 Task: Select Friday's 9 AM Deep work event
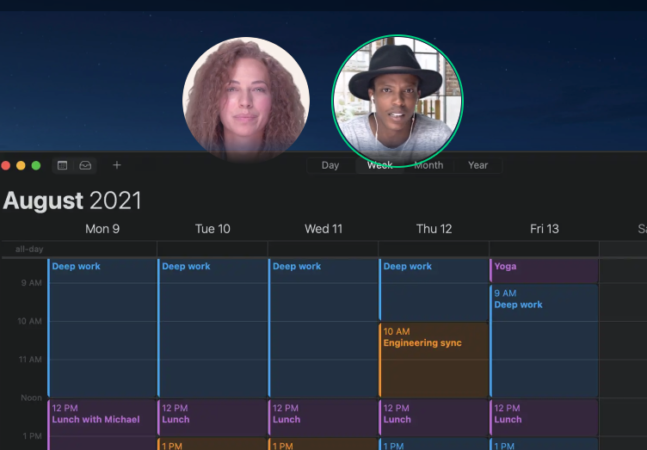tap(544, 341)
